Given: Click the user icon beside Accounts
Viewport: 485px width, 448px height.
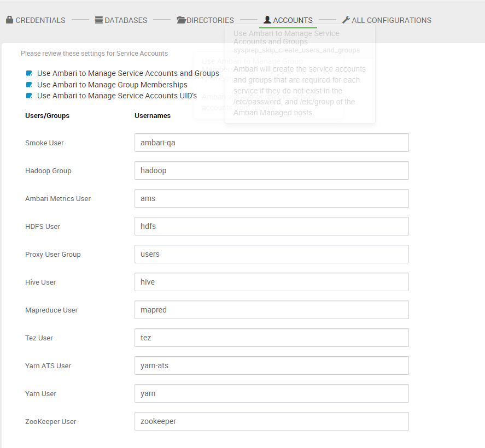Looking at the screenshot, I should click(x=267, y=20).
